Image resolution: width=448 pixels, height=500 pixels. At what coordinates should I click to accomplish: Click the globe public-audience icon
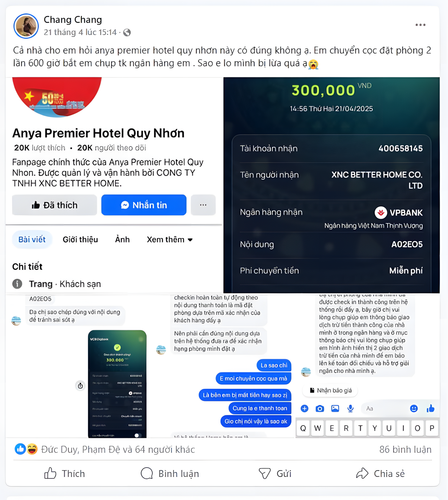coord(127,33)
